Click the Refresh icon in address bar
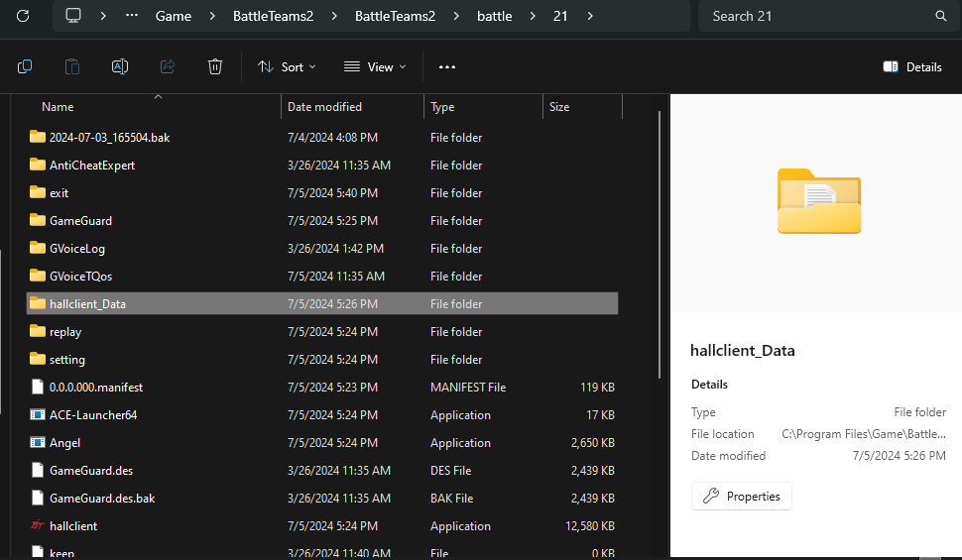Image resolution: width=962 pixels, height=560 pixels. pyautogui.click(x=23, y=16)
